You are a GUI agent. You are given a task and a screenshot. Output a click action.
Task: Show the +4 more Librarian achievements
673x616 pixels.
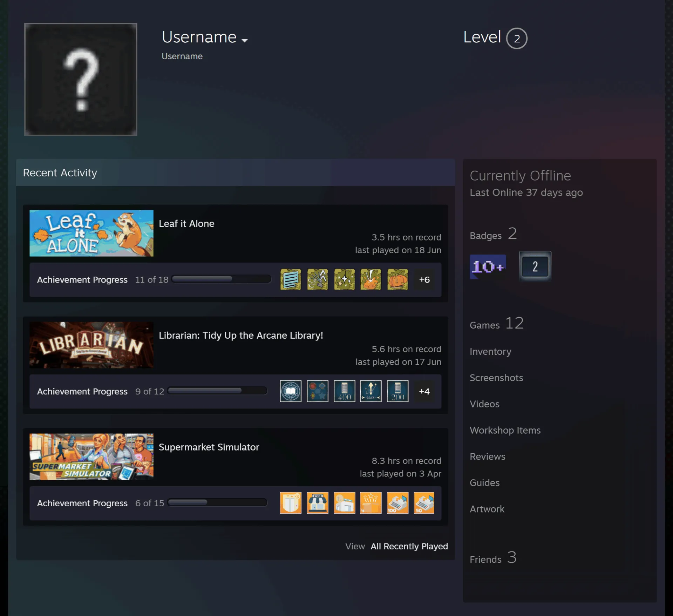pyautogui.click(x=424, y=391)
